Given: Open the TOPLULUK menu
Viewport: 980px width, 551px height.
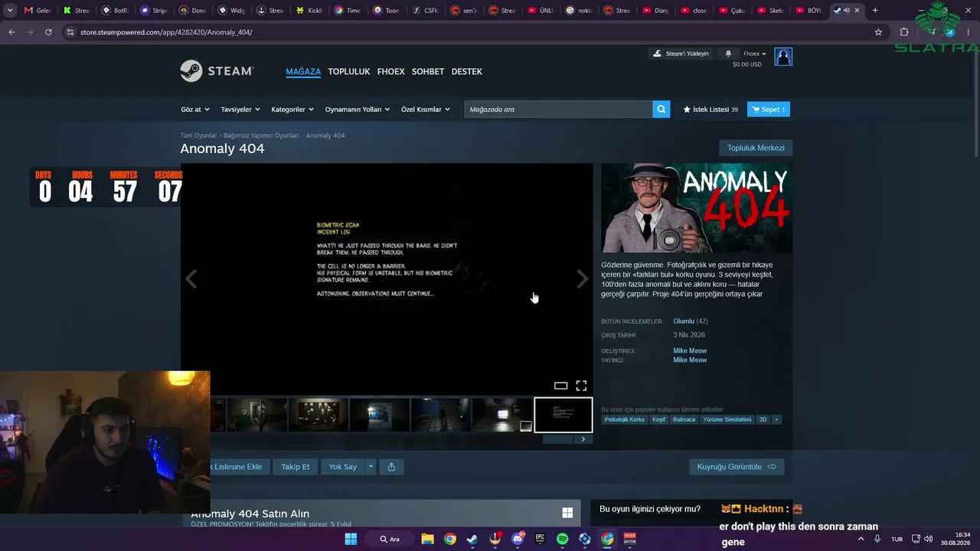Looking at the screenshot, I should pos(349,71).
